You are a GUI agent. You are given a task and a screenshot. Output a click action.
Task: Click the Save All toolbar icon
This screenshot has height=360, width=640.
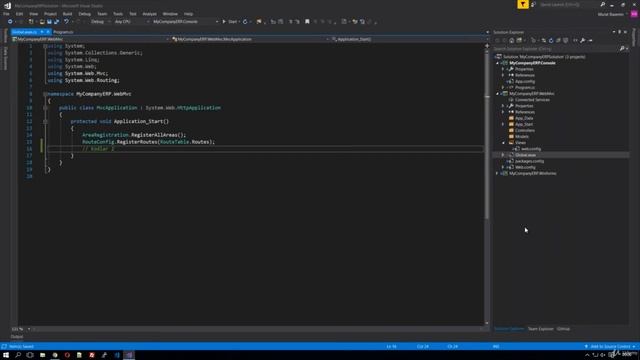[x=56, y=22]
